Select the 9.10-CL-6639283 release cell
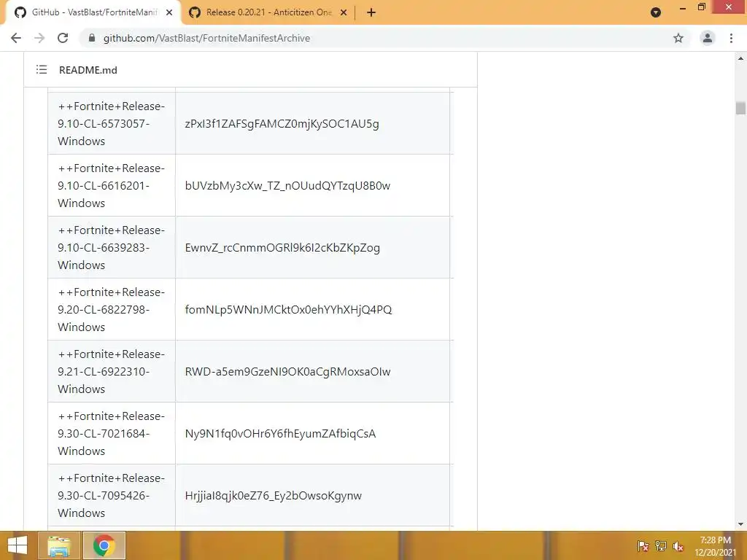Viewport: 747px width, 560px height. tap(112, 247)
